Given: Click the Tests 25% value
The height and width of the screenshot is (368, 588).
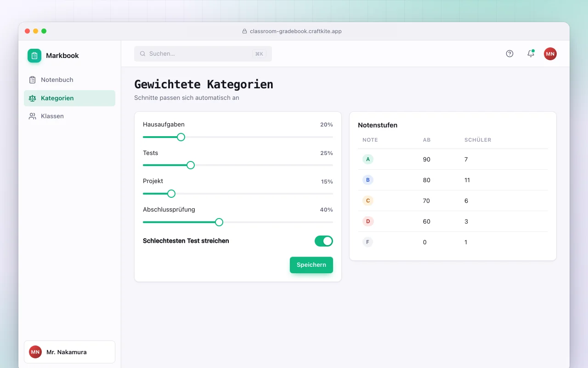Looking at the screenshot, I should click(x=327, y=153).
